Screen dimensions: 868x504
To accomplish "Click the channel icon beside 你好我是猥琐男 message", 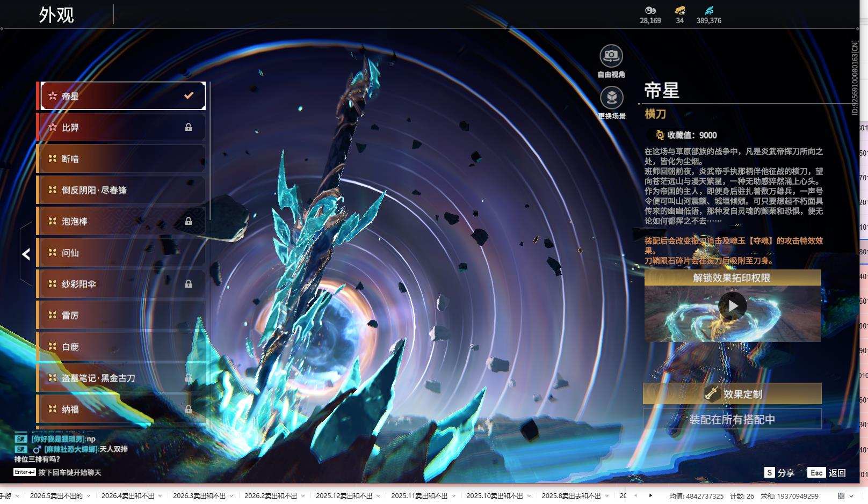I will click(x=21, y=439).
